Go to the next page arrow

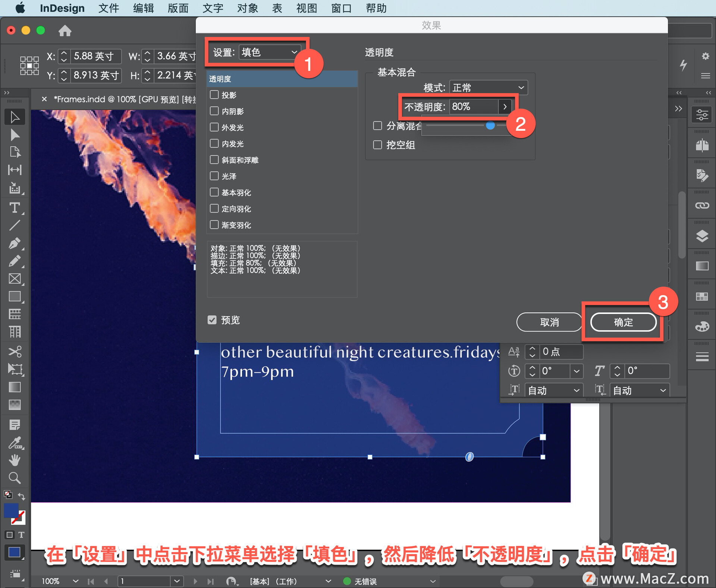(x=195, y=581)
